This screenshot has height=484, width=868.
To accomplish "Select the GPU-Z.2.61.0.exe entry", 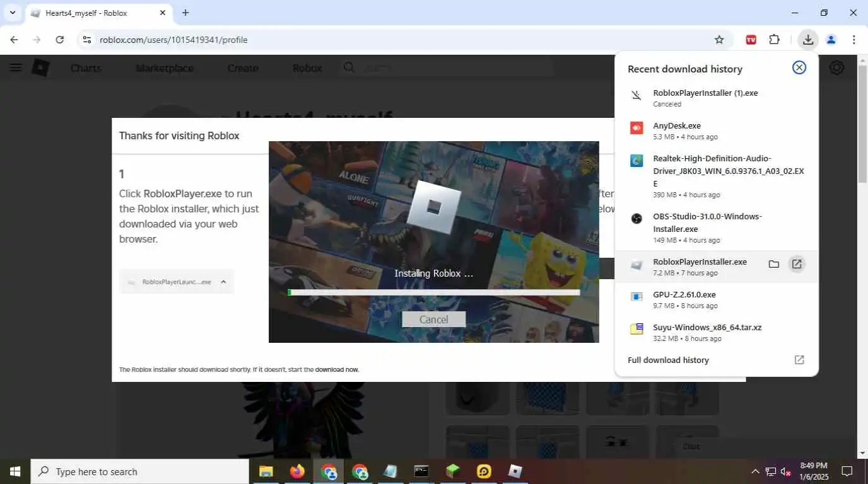I will pyautogui.click(x=717, y=299).
